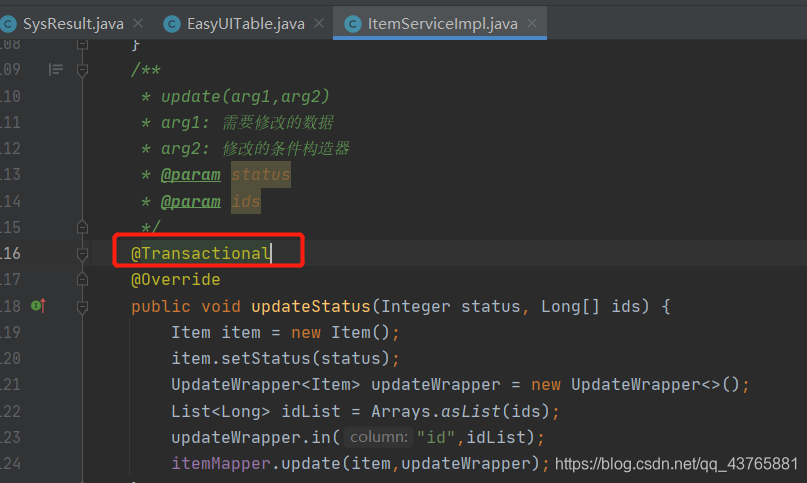
Task: Click the 'Long[] ids' parameter declaration
Action: [590, 306]
